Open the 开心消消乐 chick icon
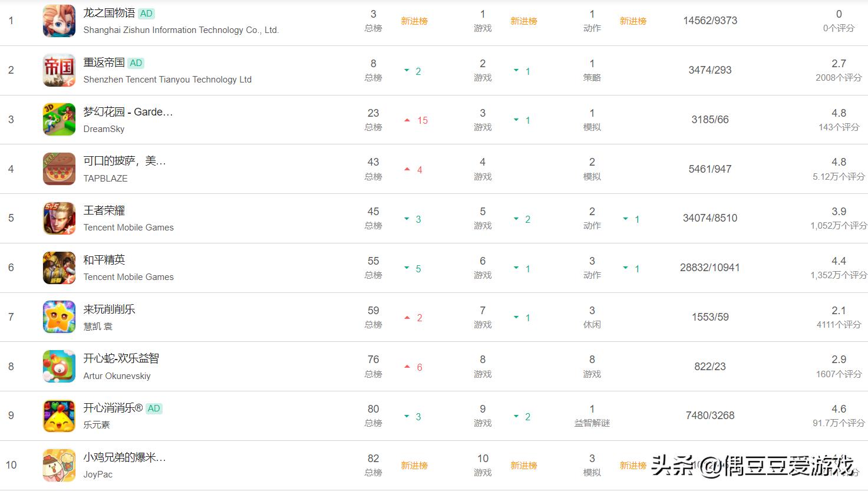 (x=59, y=416)
